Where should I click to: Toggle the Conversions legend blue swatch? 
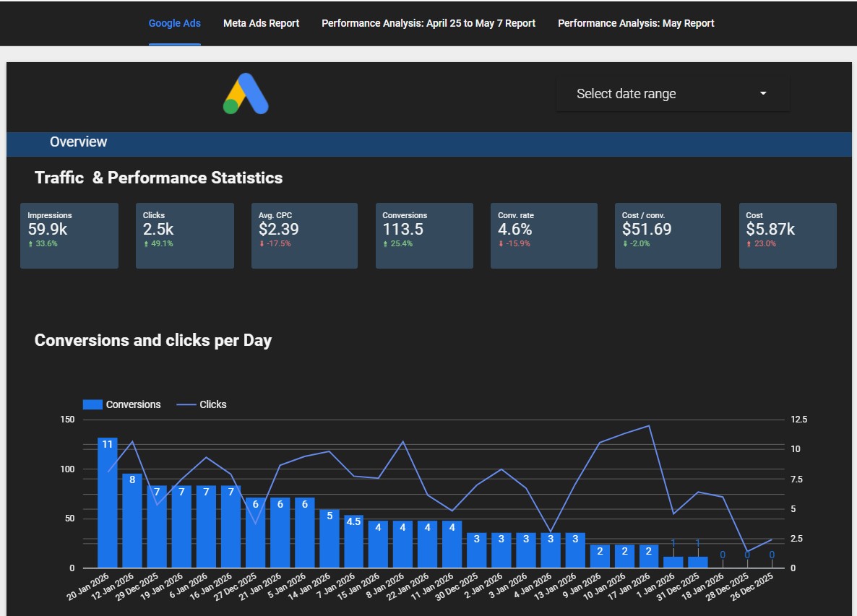point(93,404)
